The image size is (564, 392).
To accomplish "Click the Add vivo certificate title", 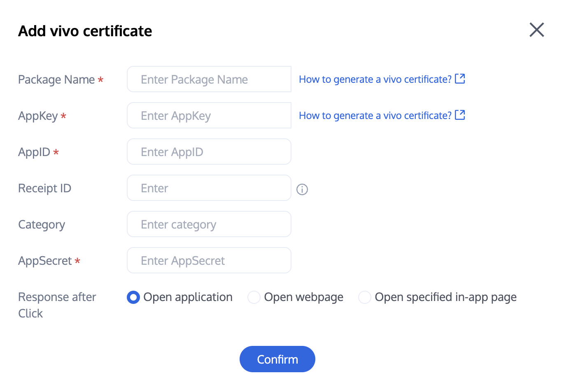I will click(85, 31).
